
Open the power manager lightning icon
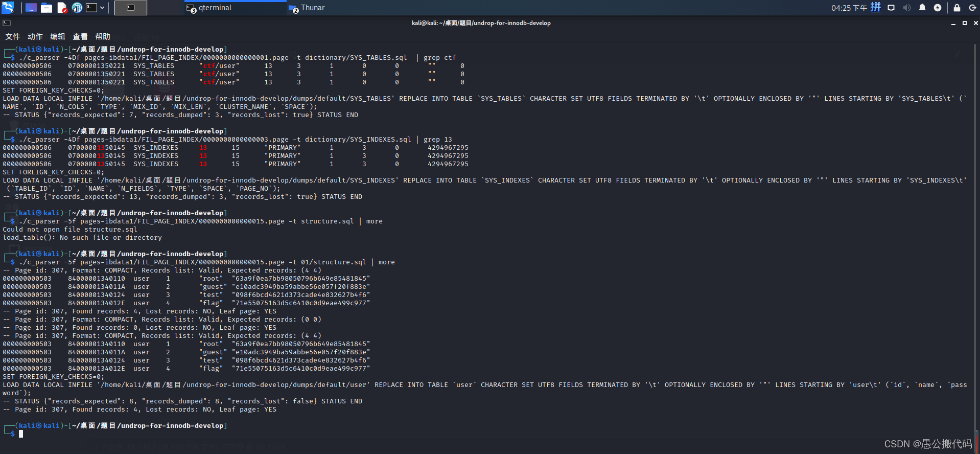pyautogui.click(x=938, y=8)
